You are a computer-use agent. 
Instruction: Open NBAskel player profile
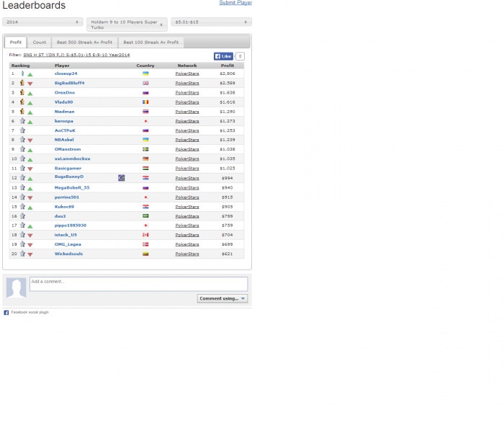(x=64, y=140)
